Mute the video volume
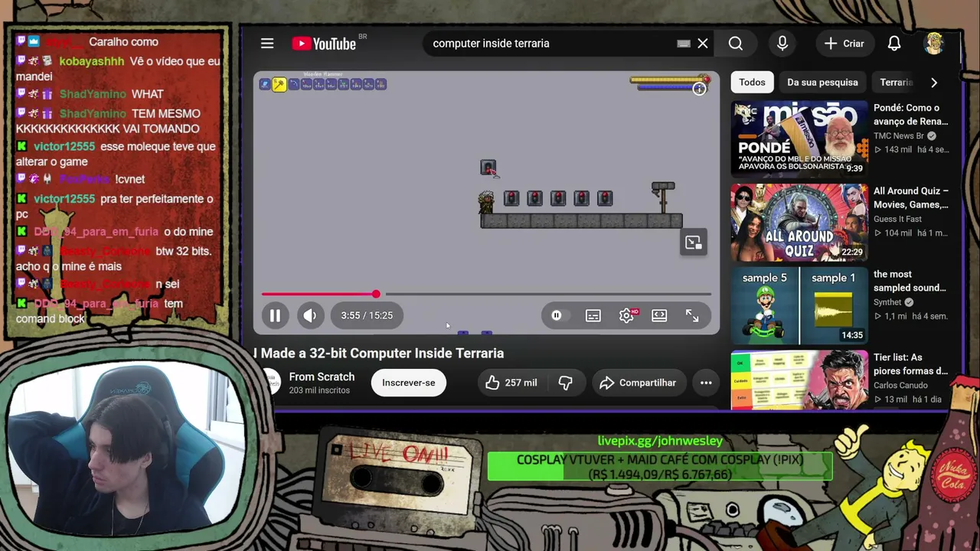Screen dimensions: 980x551 point(310,315)
